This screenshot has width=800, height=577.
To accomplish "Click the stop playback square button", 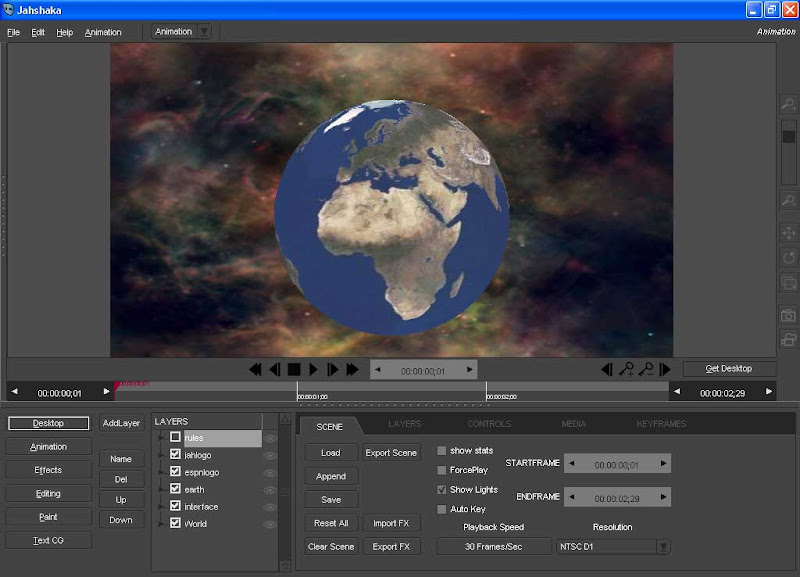I will (294, 370).
